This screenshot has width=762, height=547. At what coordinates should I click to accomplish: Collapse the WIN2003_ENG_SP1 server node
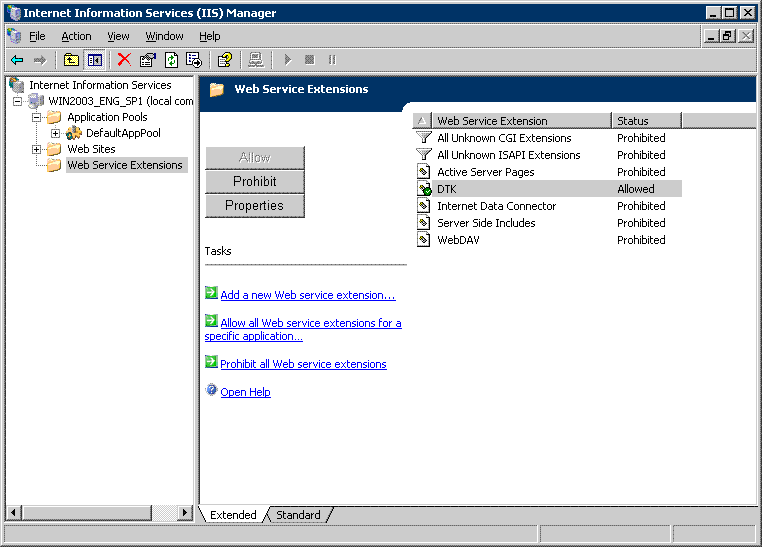coord(18,101)
